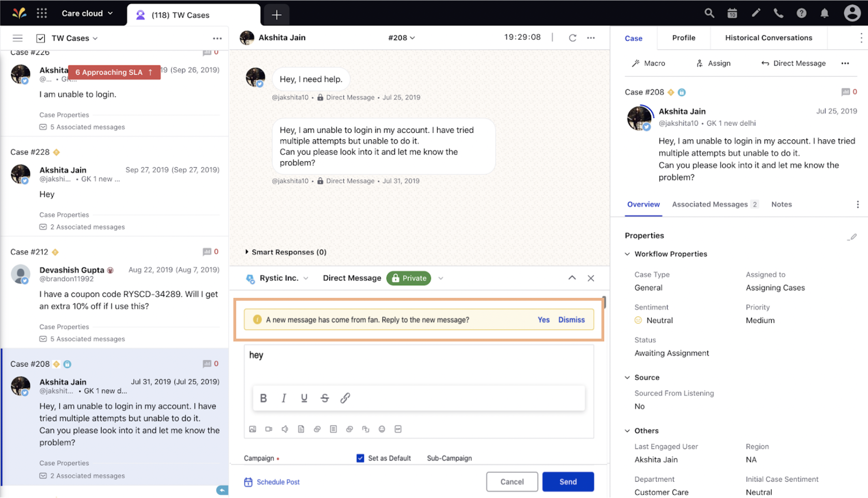Click Schedule Post
The height and width of the screenshot is (498, 868).
272,482
